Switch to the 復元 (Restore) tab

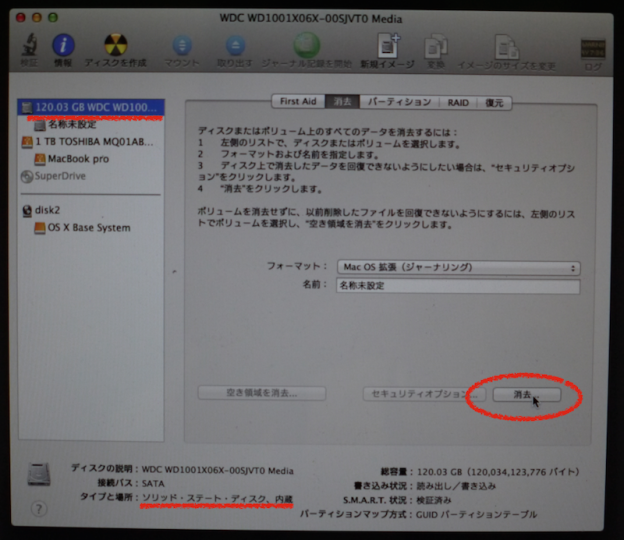point(494,103)
